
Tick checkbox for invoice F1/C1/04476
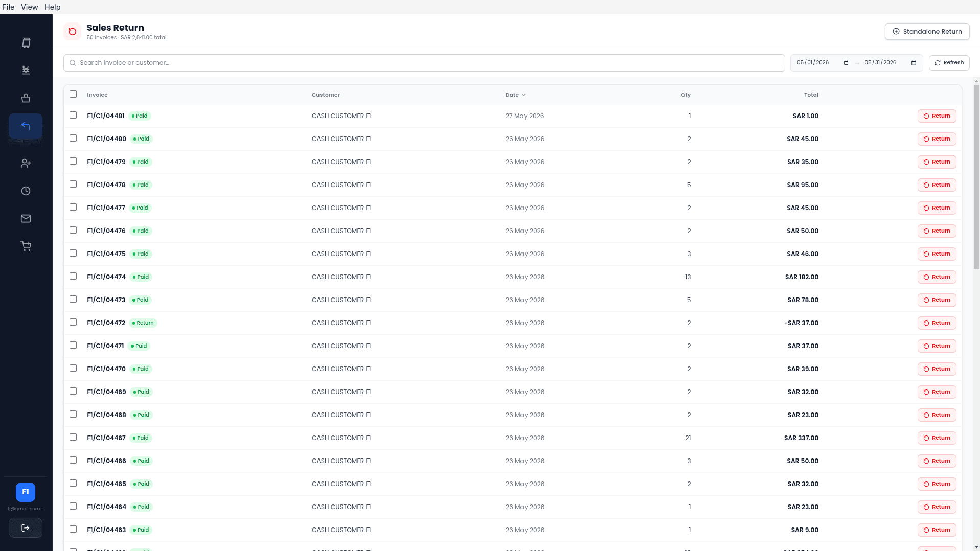[73, 230]
